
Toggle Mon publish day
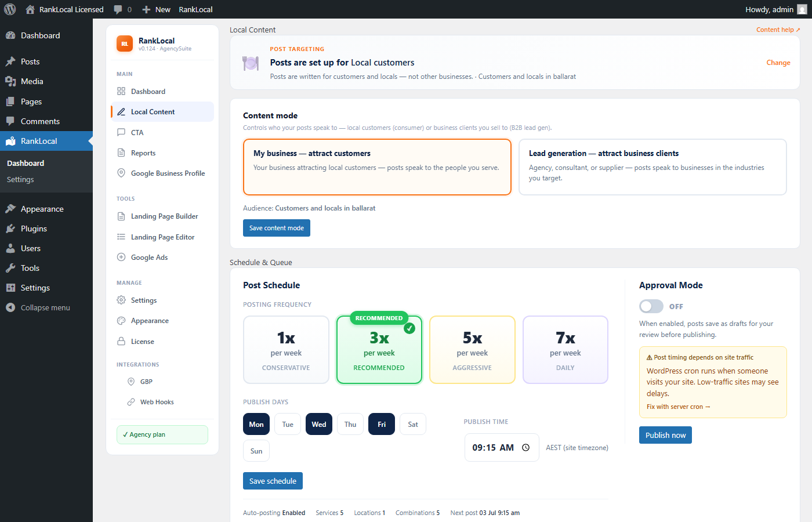(x=256, y=424)
